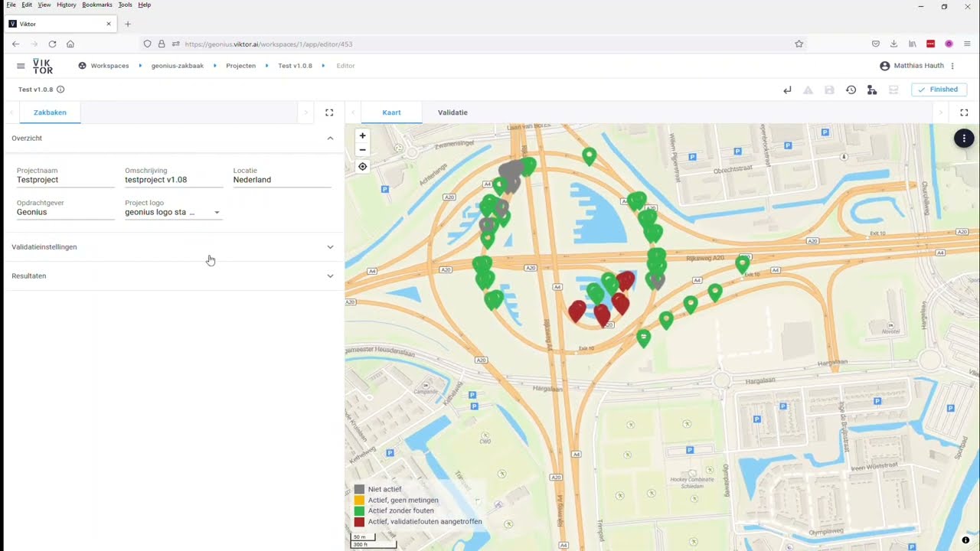Reload the browser page

pyautogui.click(x=52, y=44)
